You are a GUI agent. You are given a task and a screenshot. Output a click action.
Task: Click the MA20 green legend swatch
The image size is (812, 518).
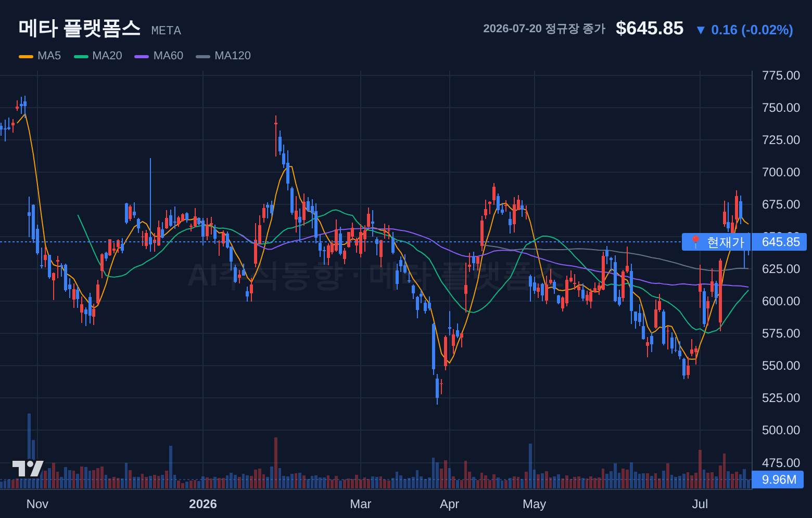pyautogui.click(x=81, y=56)
